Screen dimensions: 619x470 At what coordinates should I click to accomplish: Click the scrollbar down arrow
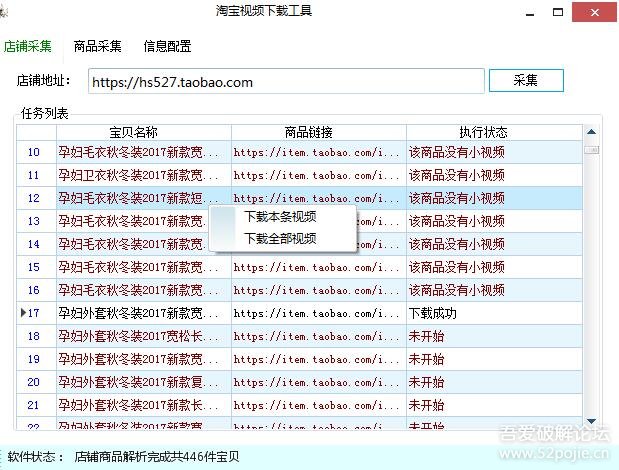point(591,421)
